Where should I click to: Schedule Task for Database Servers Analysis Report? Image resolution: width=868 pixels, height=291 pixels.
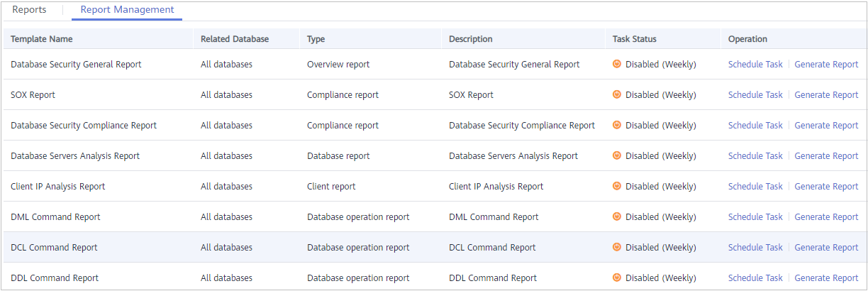[x=755, y=155]
